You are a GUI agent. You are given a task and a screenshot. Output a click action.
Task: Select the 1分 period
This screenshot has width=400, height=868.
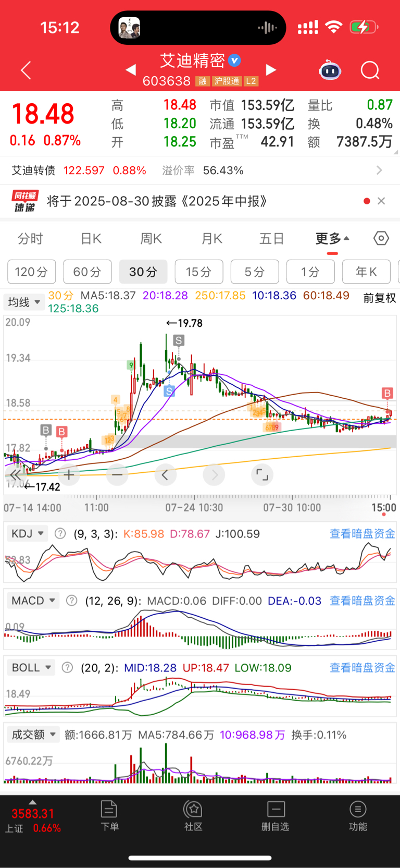tap(310, 272)
